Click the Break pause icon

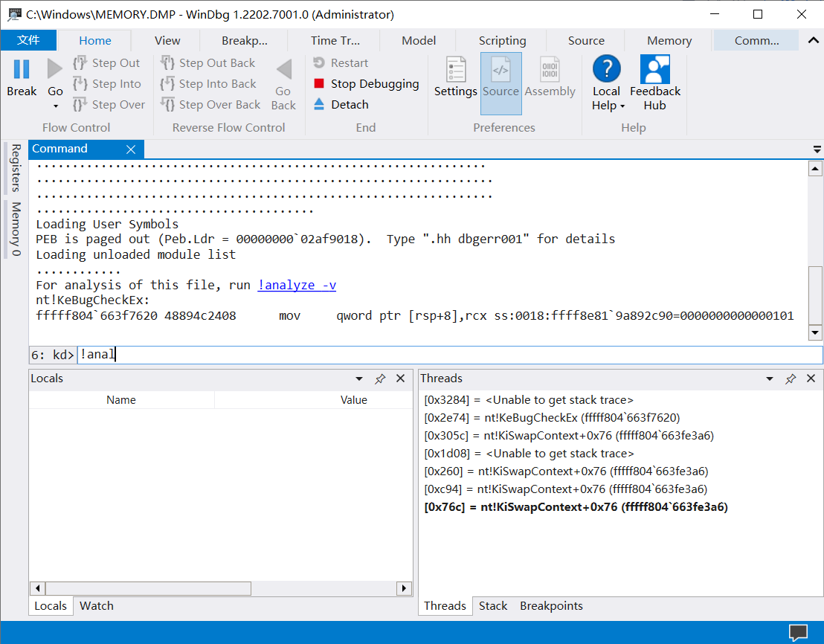click(x=22, y=69)
